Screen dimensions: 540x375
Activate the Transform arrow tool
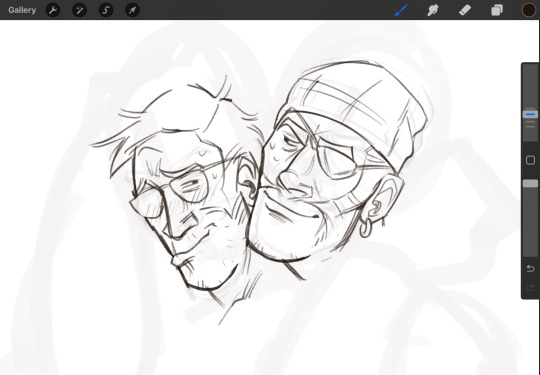(132, 10)
